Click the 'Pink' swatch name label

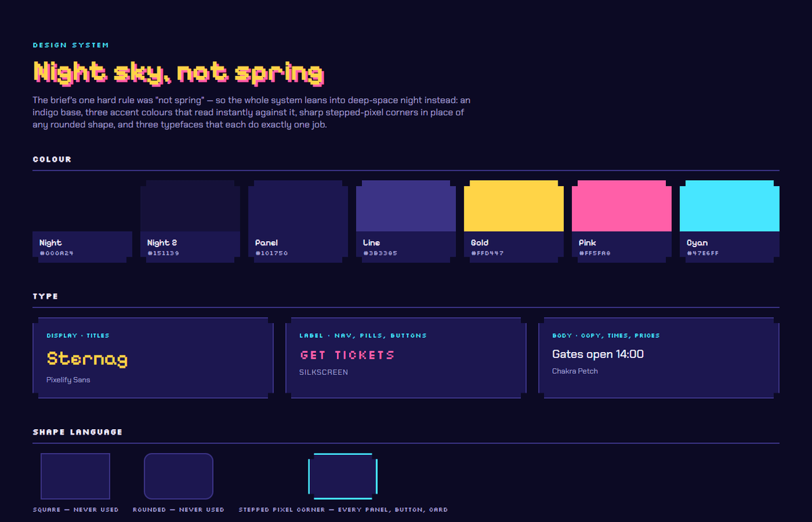point(588,242)
